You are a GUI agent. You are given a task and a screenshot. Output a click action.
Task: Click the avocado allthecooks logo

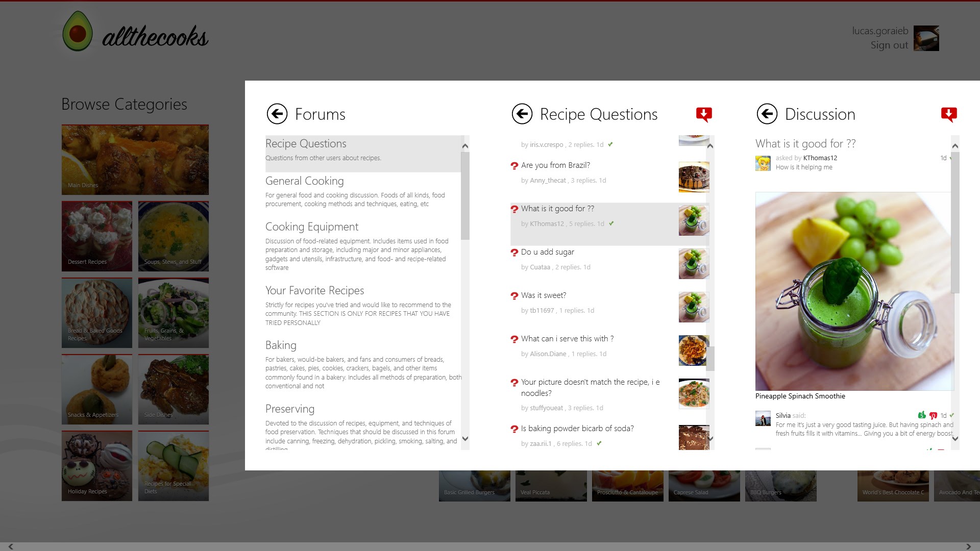point(78,32)
